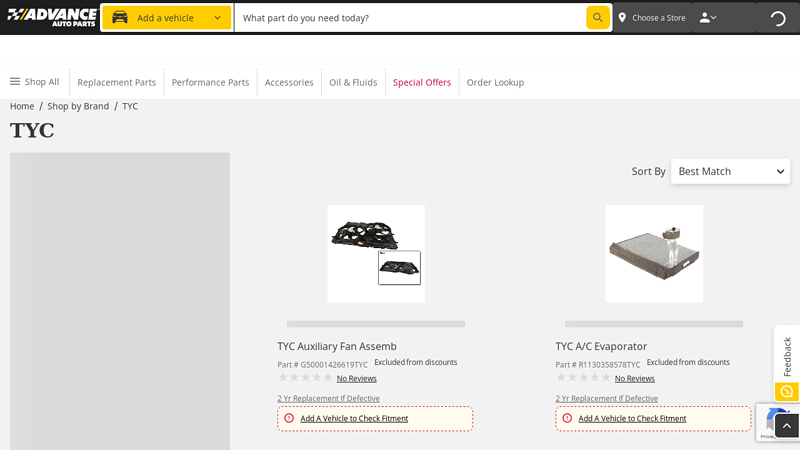Click No Reviews under A/C Evaporator

tap(635, 379)
